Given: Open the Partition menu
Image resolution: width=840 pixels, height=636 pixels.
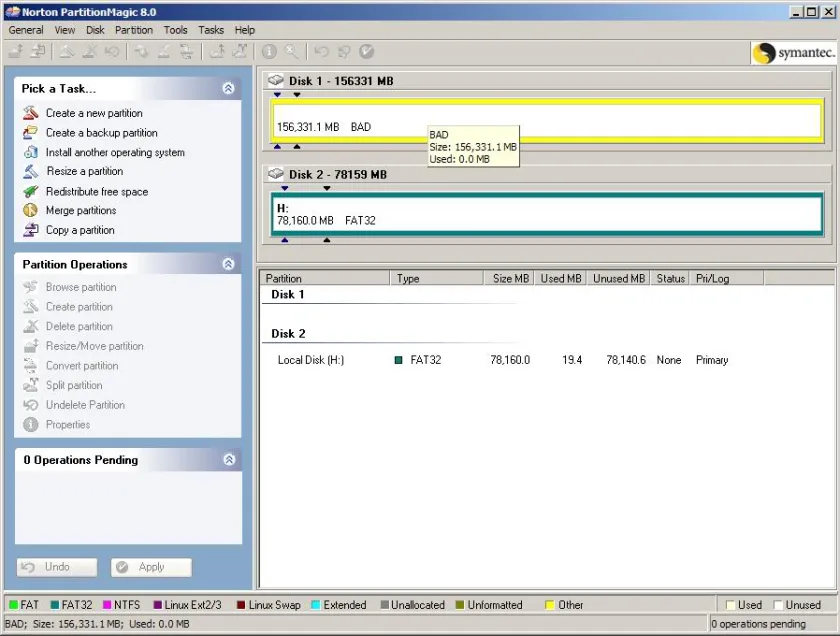Looking at the screenshot, I should pos(134,30).
